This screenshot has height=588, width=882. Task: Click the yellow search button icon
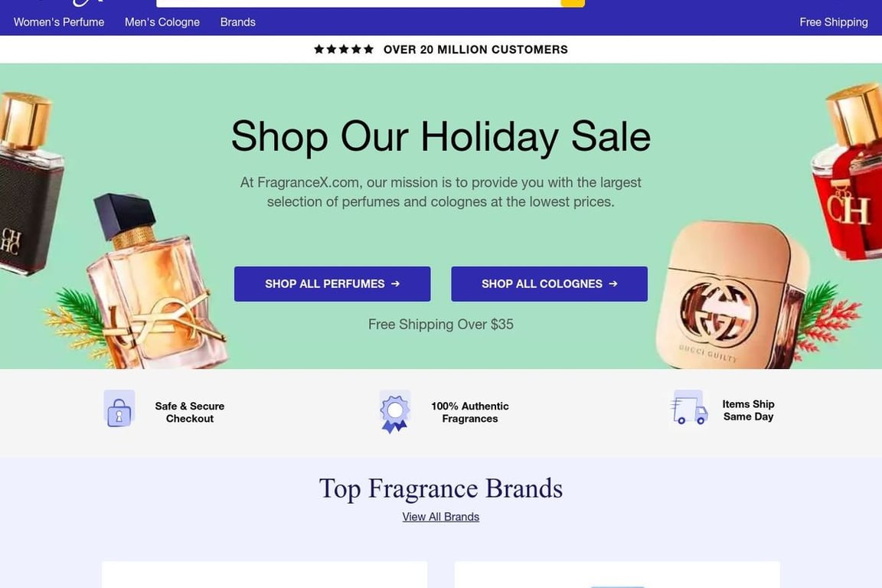click(573, 3)
